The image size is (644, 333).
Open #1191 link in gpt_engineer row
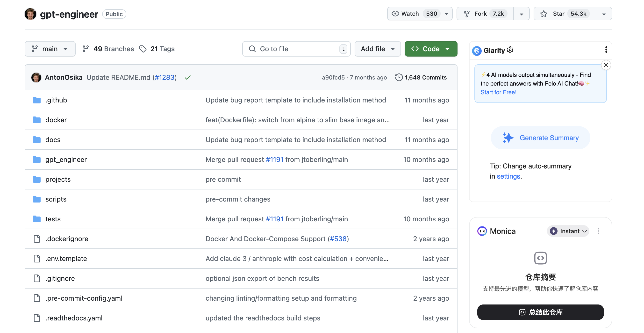(x=274, y=159)
